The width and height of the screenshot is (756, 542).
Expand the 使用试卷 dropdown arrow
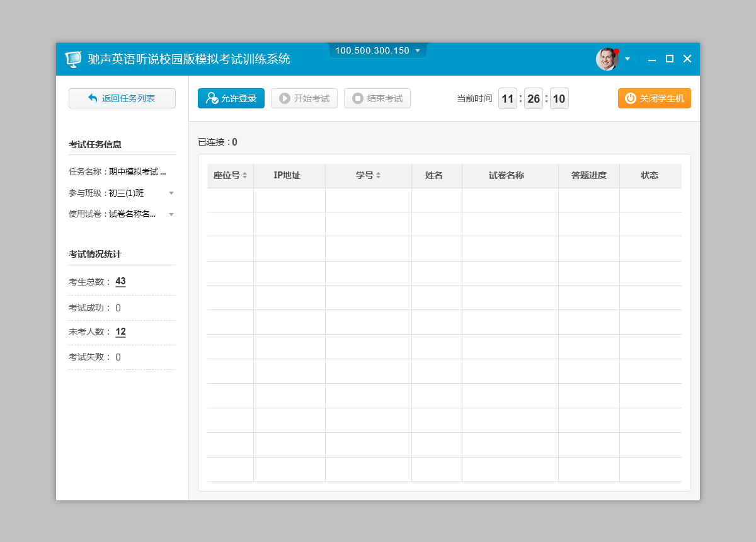point(171,214)
